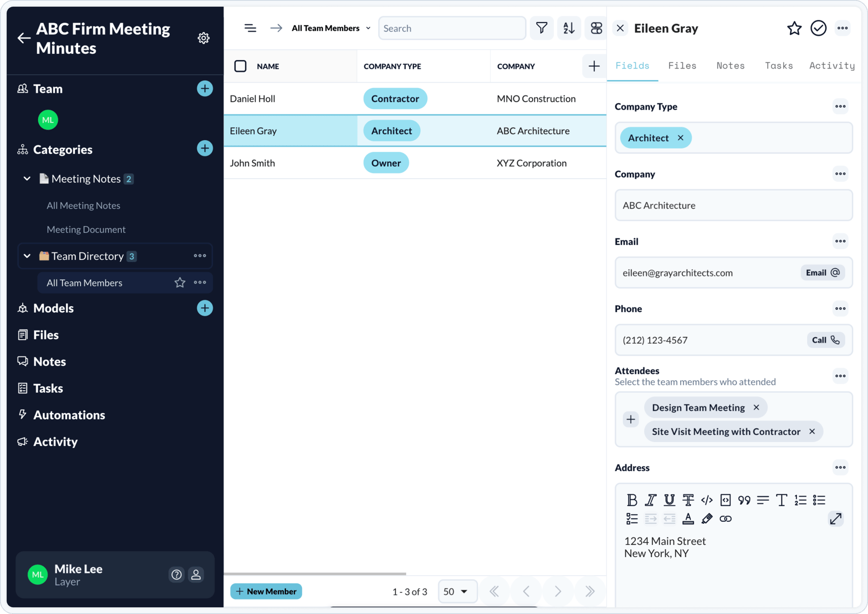
Task: Apply underline formatting in Address editor
Action: pos(669,500)
